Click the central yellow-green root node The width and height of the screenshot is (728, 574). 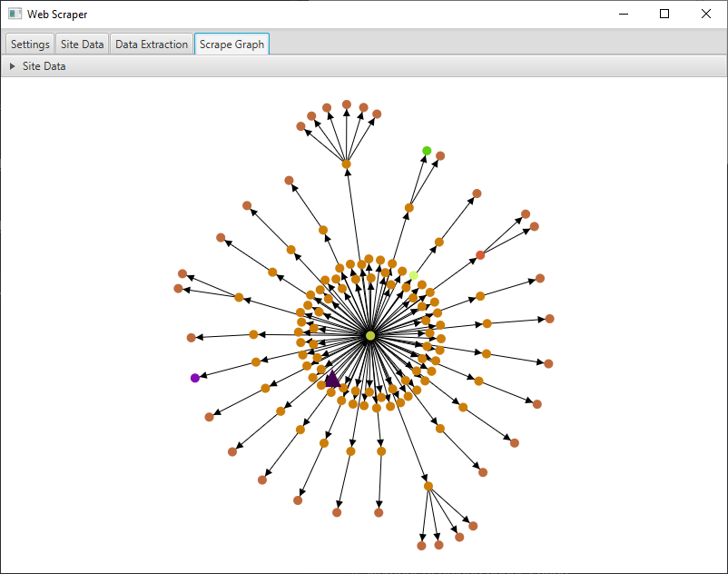point(370,335)
